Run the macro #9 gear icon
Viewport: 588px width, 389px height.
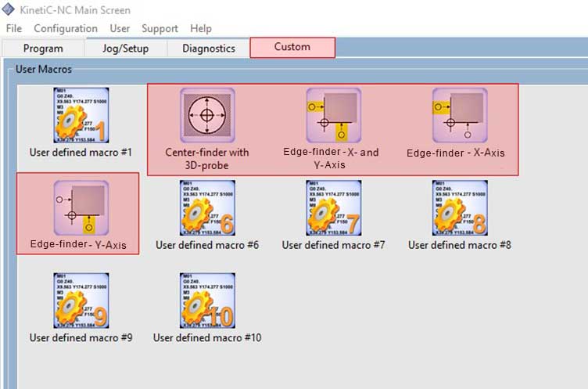[x=81, y=301]
